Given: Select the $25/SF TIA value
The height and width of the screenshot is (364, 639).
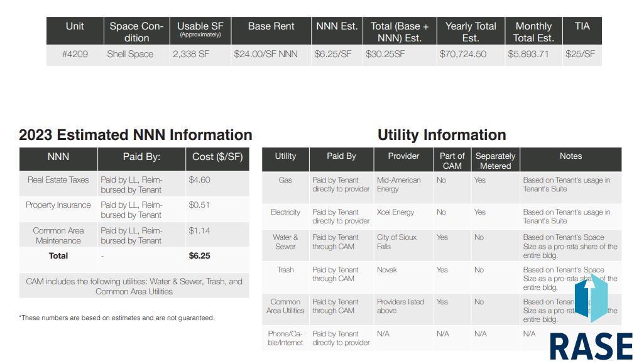Looking at the screenshot, I should click(580, 55).
